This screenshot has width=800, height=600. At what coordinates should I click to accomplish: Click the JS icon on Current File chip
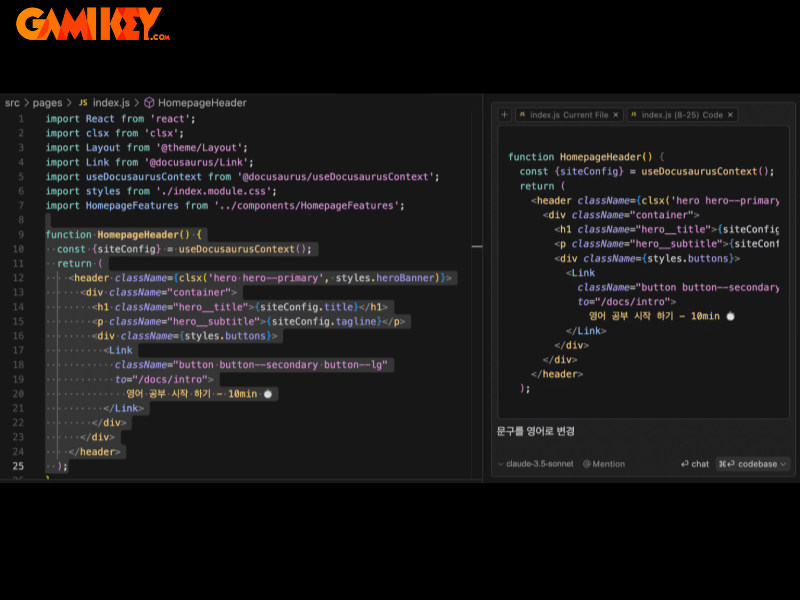pyautogui.click(x=522, y=115)
